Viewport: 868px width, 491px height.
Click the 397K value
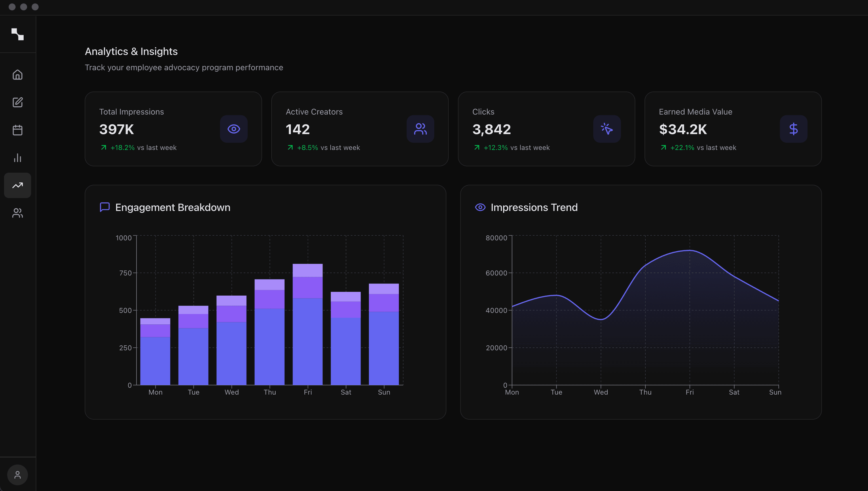116,129
